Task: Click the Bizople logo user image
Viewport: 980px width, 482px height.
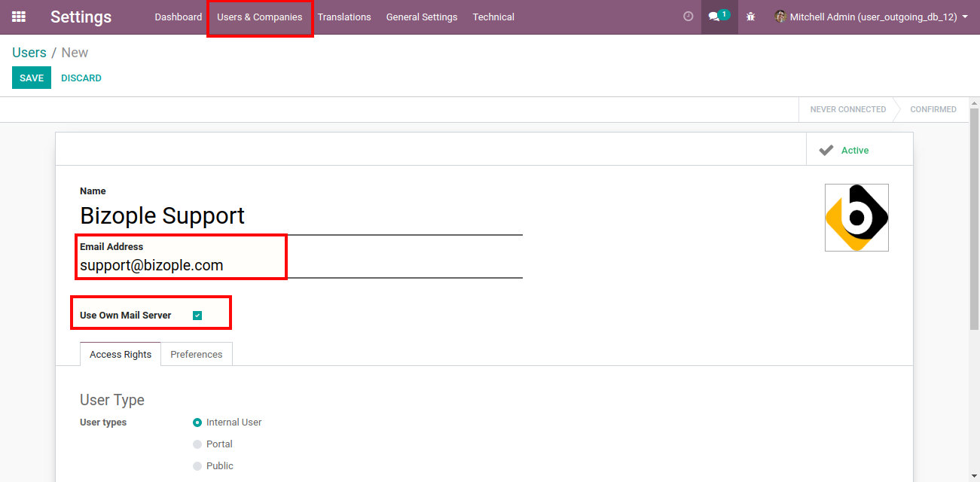Action: coord(856,218)
